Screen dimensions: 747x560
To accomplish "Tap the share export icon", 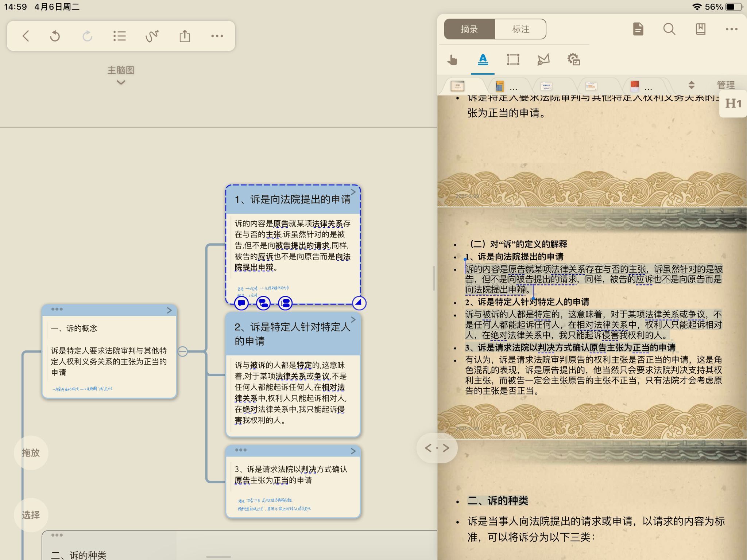I will [185, 36].
